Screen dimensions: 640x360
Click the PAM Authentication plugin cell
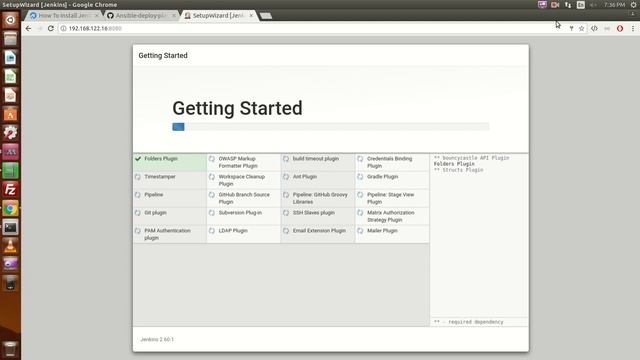click(x=170, y=234)
